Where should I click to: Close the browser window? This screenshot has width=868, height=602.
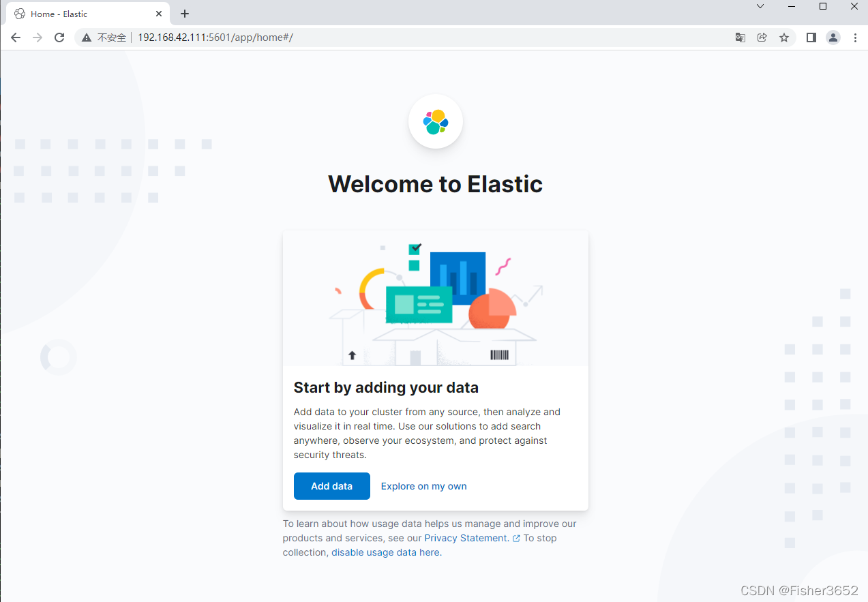pyautogui.click(x=854, y=6)
